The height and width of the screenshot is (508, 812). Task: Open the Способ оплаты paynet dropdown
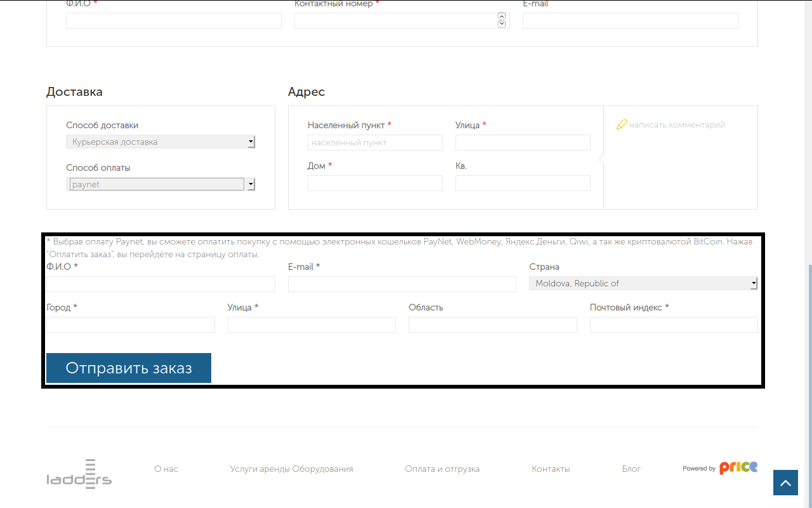(x=160, y=184)
